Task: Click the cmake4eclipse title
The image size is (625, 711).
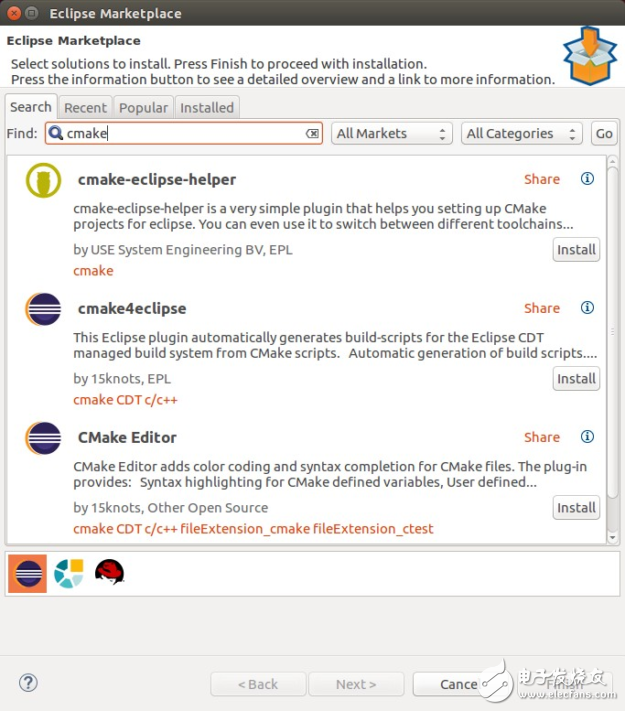Action: point(132,309)
